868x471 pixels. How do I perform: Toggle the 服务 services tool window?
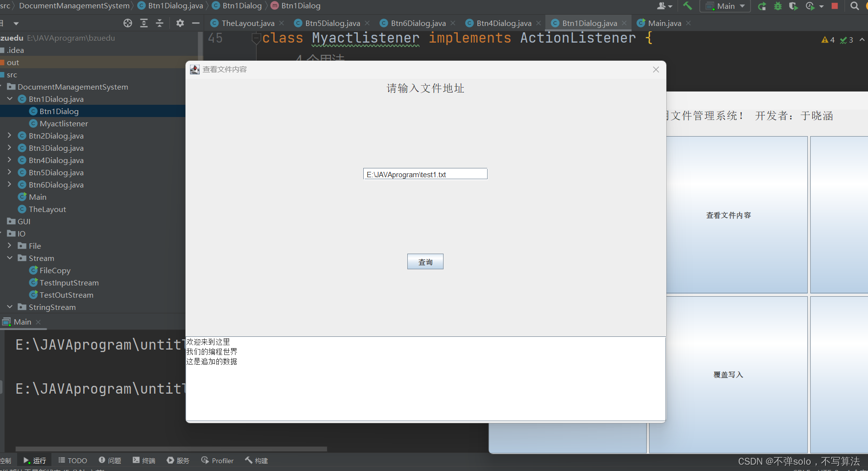tap(178, 460)
